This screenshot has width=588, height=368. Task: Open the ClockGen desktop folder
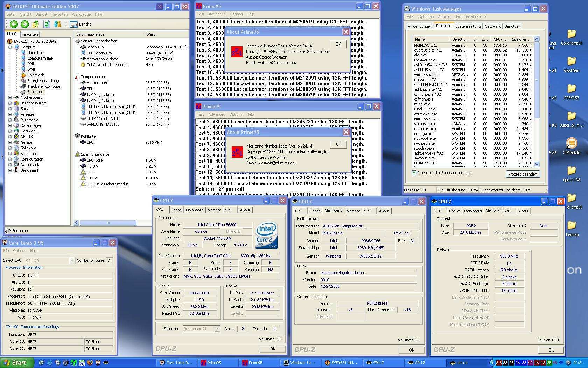[x=572, y=64]
